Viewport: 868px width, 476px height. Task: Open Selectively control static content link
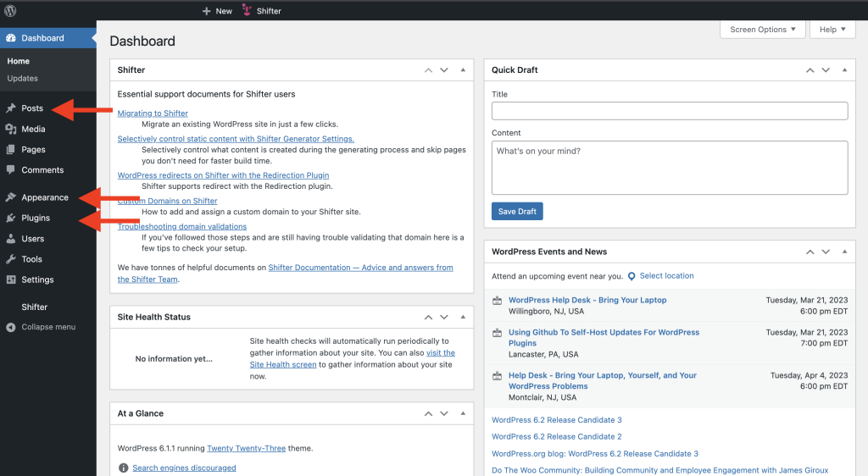pos(236,139)
